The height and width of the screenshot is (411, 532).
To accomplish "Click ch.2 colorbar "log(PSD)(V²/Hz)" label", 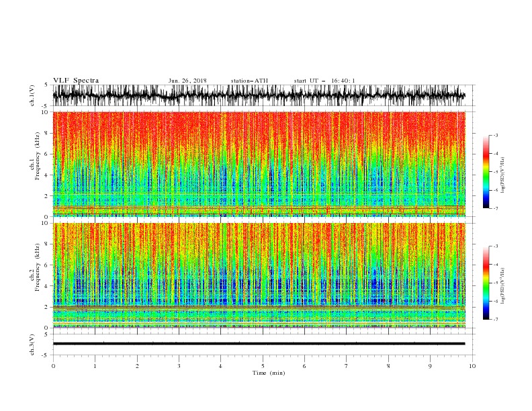I will [502, 286].
